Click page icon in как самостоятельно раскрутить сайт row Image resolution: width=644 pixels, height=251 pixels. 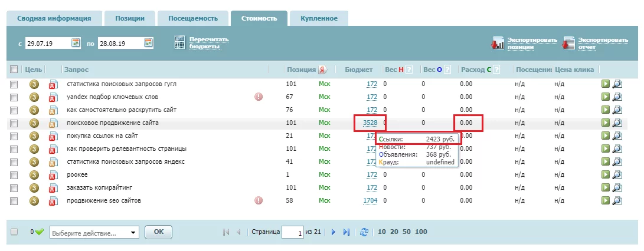pyautogui.click(x=53, y=110)
